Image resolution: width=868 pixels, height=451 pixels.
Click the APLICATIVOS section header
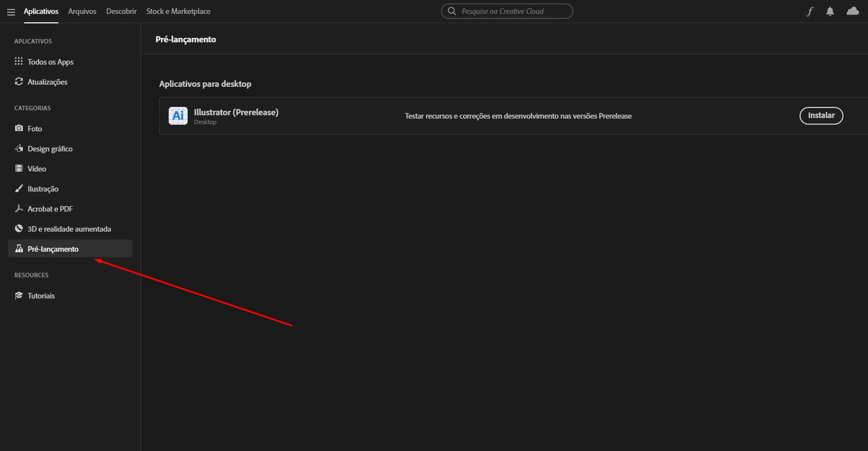33,41
